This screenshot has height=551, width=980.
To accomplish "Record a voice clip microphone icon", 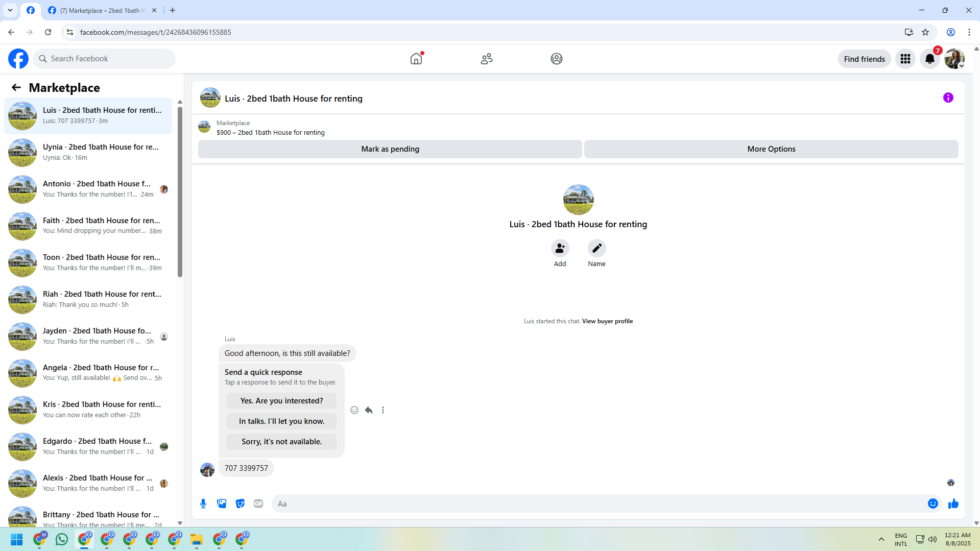I will (x=203, y=504).
